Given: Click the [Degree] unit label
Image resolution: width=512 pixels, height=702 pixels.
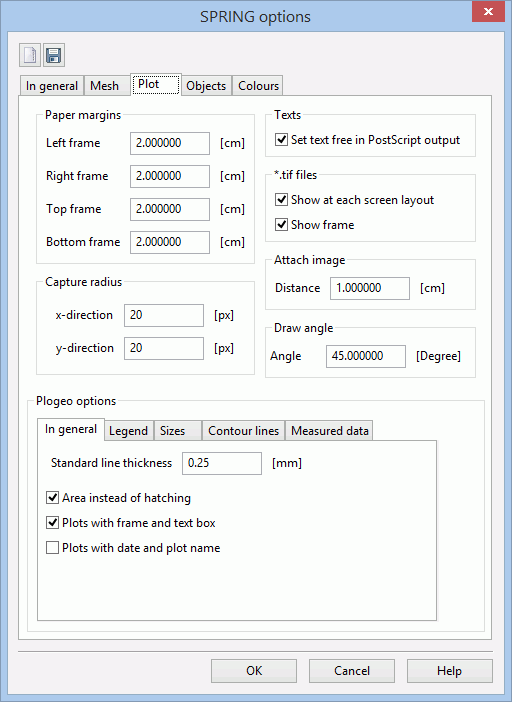Looking at the screenshot, I should [x=438, y=356].
